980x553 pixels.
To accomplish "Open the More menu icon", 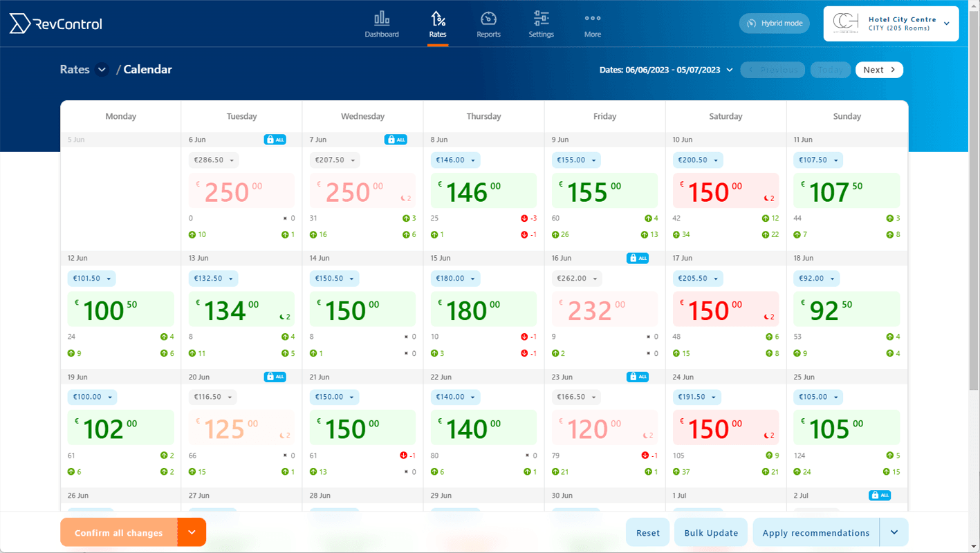I will pyautogui.click(x=592, y=24).
